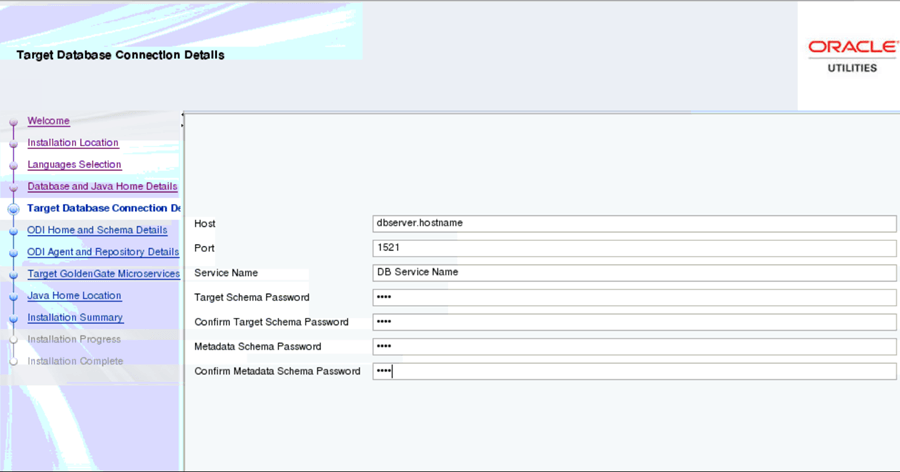Go to Java Home Location step

click(x=75, y=295)
